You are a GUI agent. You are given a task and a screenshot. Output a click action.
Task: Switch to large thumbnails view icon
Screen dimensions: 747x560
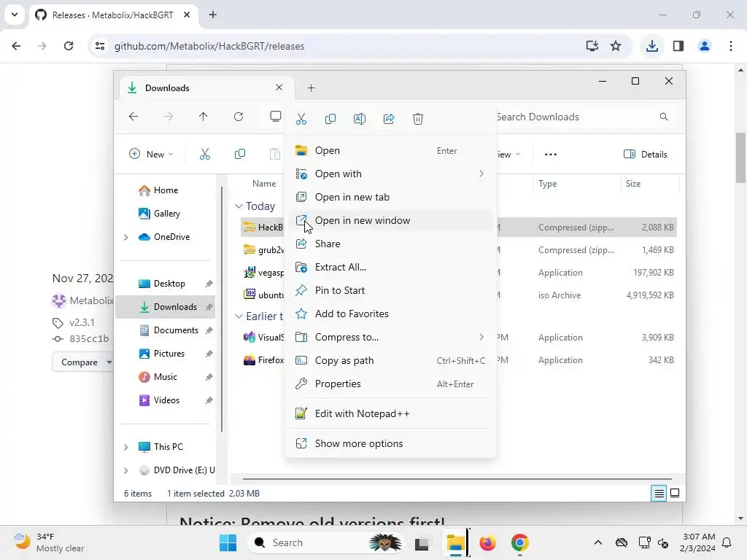coord(675,494)
